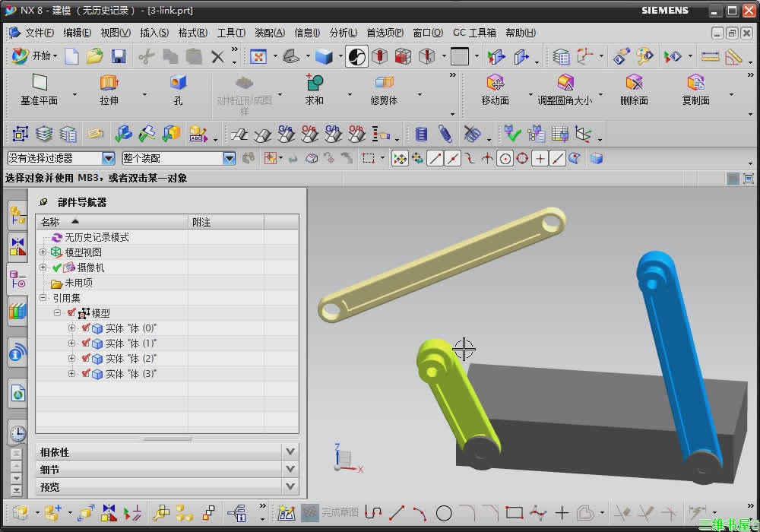Select the Delete Face (删除面) tool
760x532 pixels.
click(x=634, y=90)
